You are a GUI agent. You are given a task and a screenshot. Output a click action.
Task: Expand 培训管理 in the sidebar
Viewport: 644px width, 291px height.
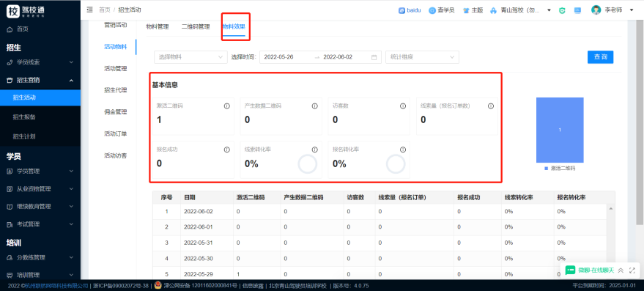pyautogui.click(x=40, y=275)
